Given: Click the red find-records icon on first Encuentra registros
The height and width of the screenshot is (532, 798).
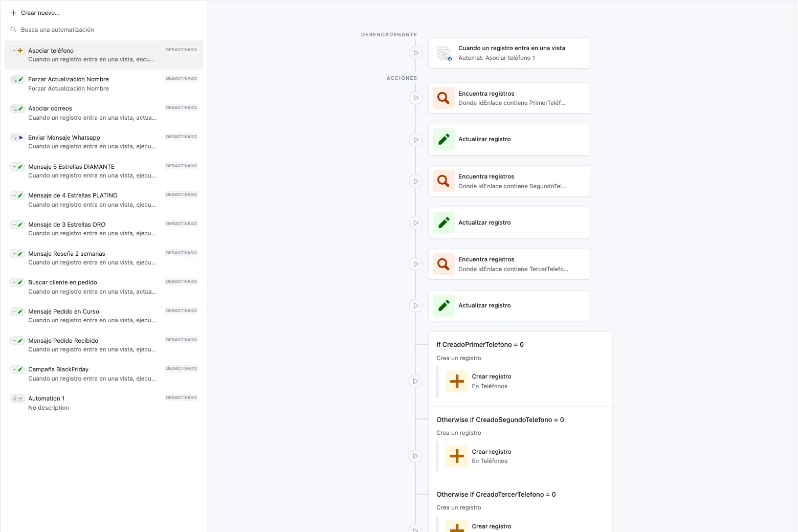Looking at the screenshot, I should (x=443, y=98).
